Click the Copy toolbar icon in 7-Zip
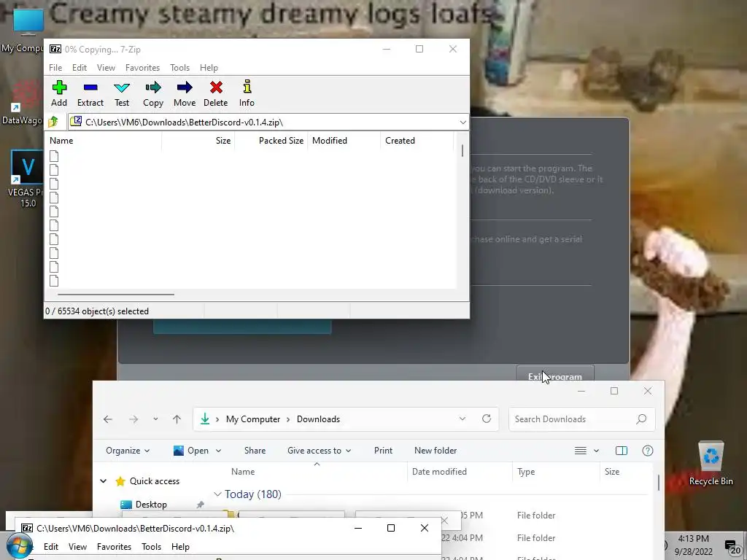This screenshot has height=560, width=747. 153,94
